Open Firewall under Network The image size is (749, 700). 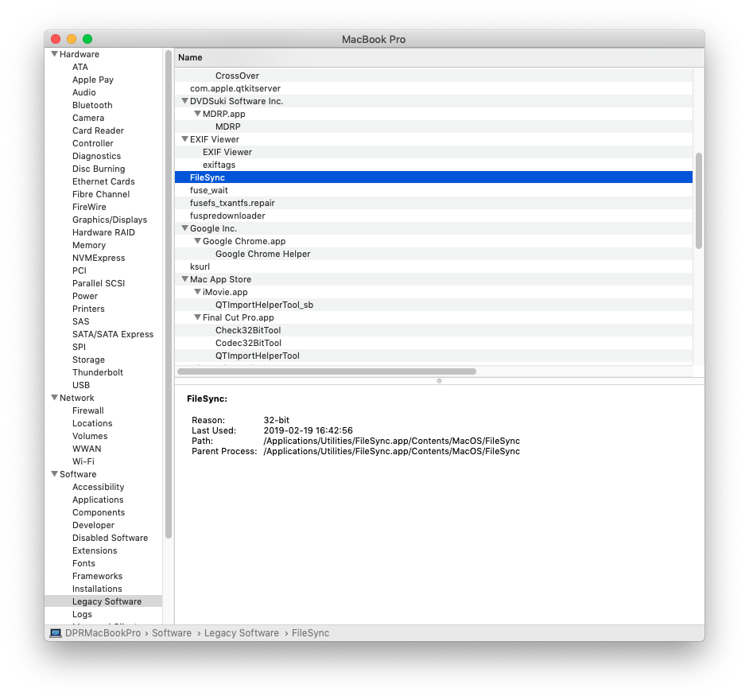88,411
